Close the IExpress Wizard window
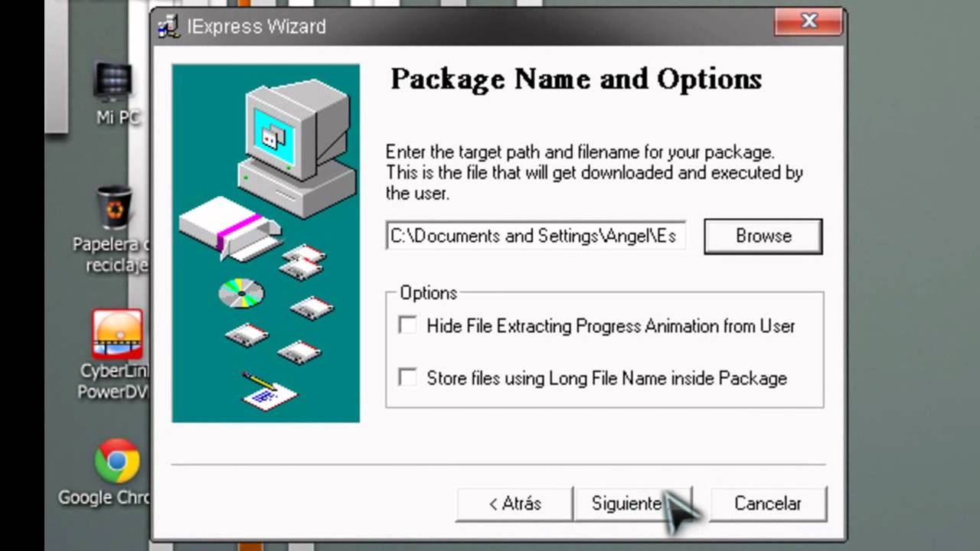This screenshot has width=980, height=551. point(808,22)
